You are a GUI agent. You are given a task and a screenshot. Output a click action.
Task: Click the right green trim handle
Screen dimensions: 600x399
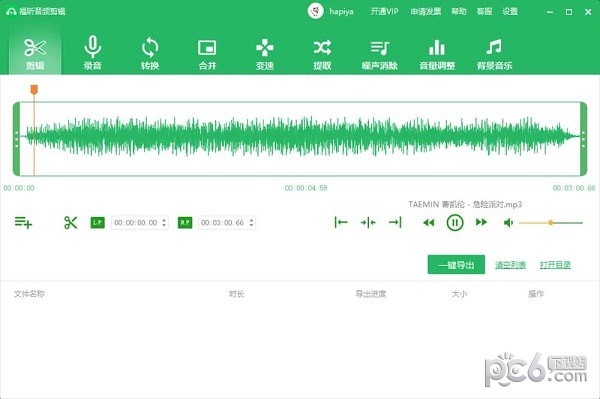click(584, 139)
